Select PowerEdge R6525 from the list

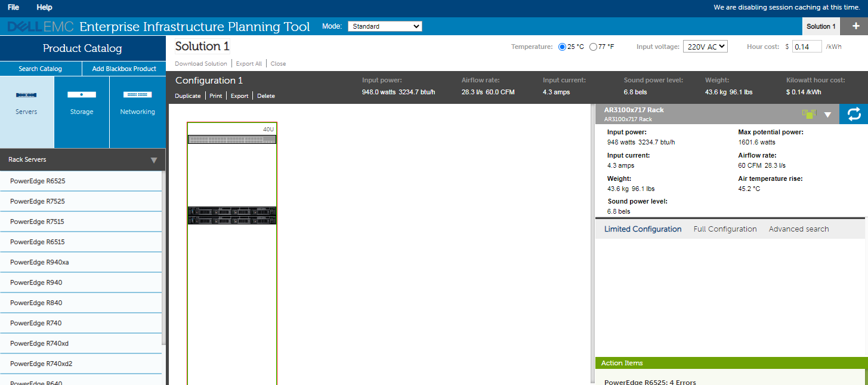81,181
